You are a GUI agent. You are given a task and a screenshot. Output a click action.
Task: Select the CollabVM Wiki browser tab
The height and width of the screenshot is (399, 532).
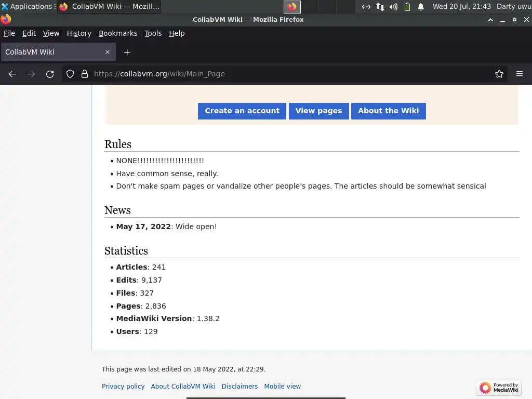[58, 52]
